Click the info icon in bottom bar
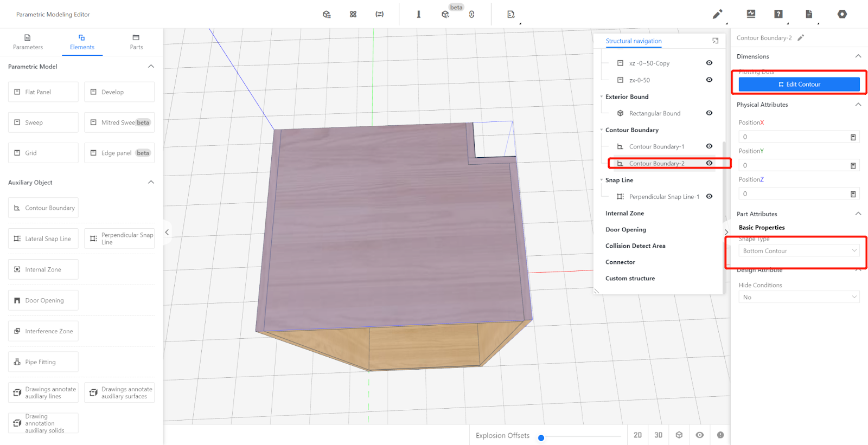 720,435
